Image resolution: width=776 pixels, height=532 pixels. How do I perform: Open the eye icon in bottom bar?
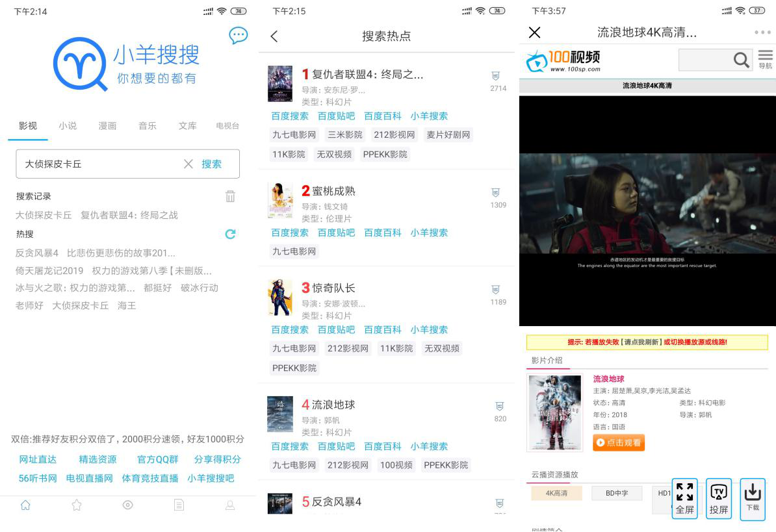point(127,505)
